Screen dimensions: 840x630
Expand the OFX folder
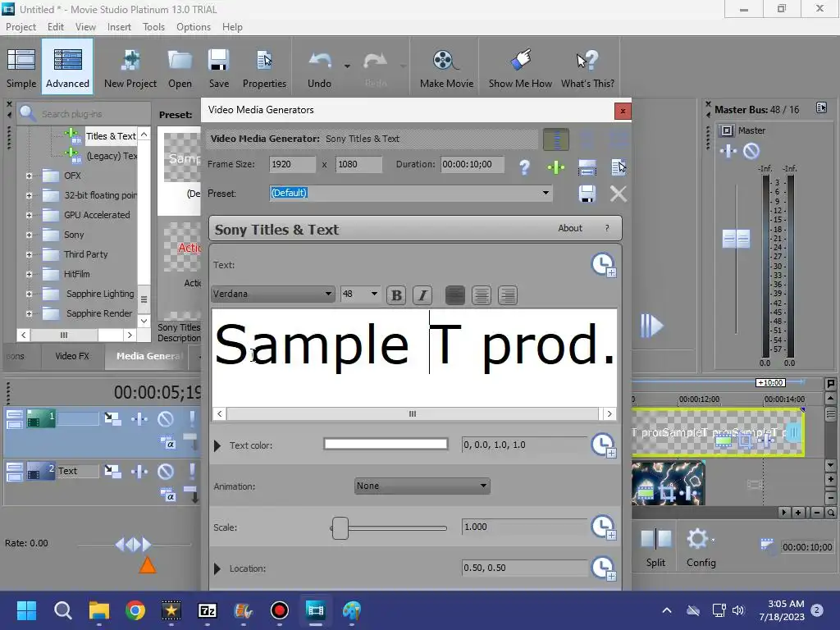29,176
